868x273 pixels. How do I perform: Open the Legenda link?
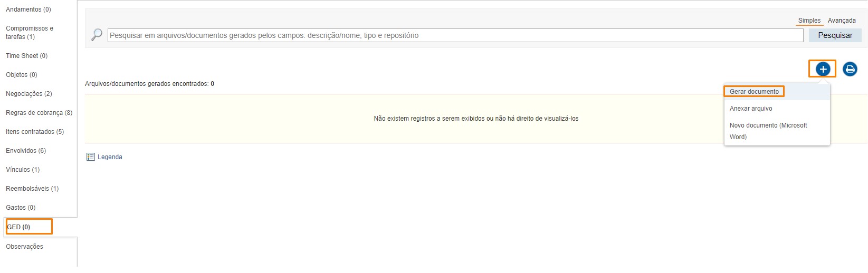[110, 157]
